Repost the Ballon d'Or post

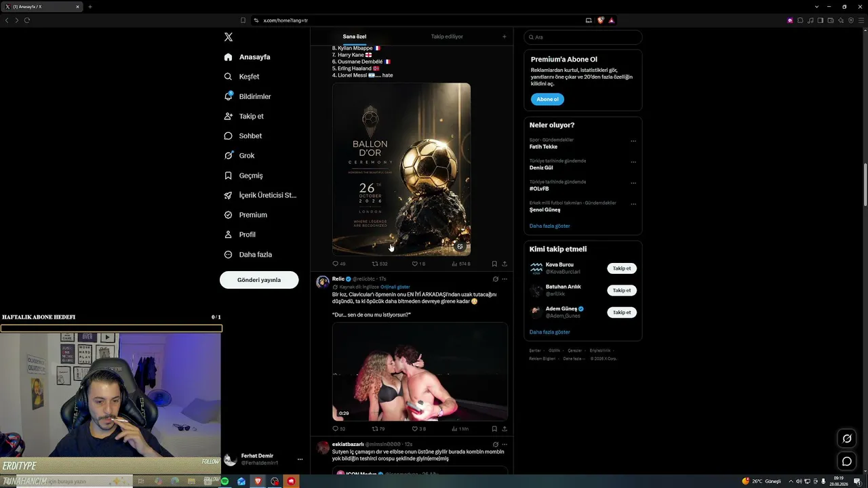coord(379,264)
